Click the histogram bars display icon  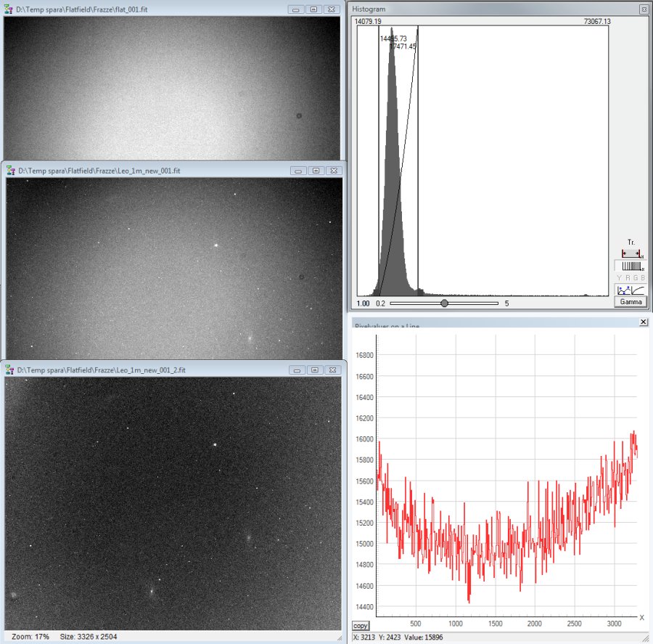pos(631,266)
